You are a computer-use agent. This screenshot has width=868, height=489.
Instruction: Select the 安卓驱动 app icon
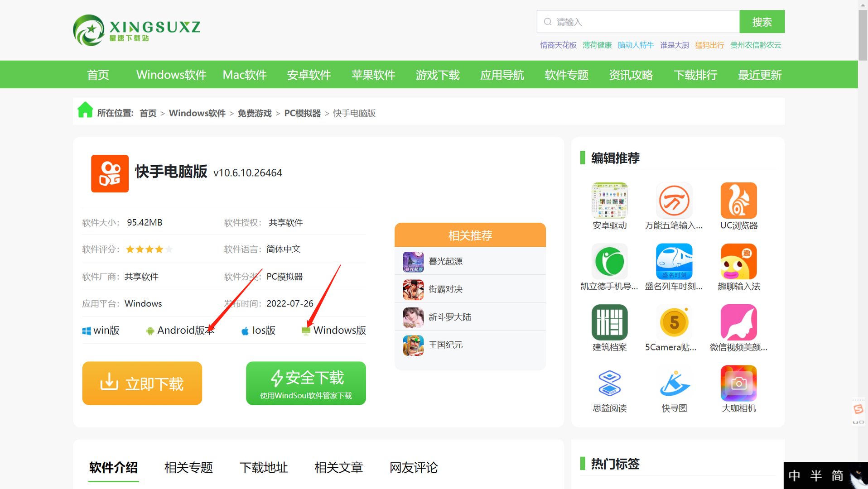(610, 200)
